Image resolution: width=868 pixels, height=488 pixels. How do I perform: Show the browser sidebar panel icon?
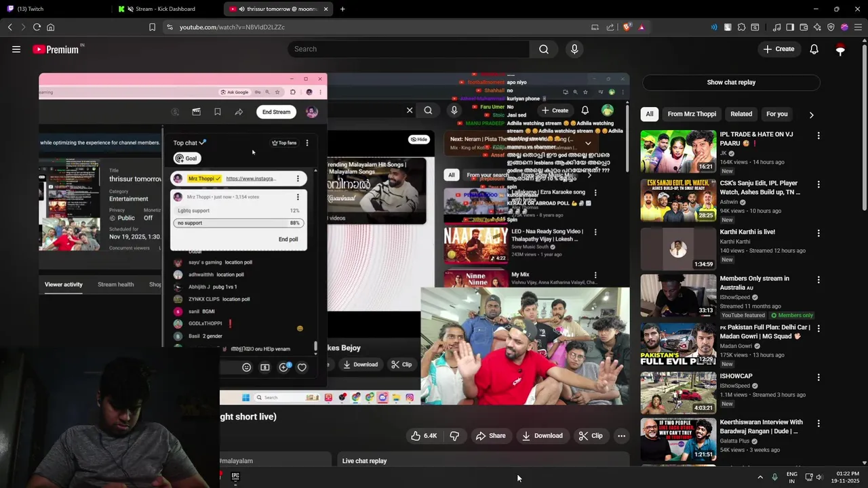pos(790,27)
